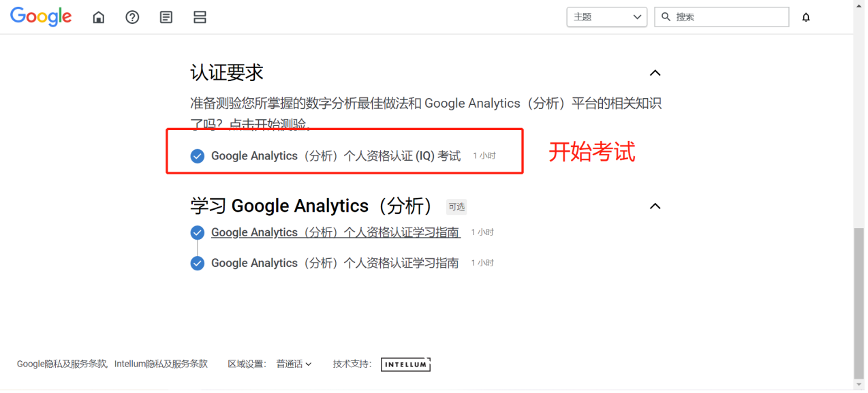The image size is (868, 393).
Task: Open Google隐私及服务条款 link
Action: click(62, 364)
